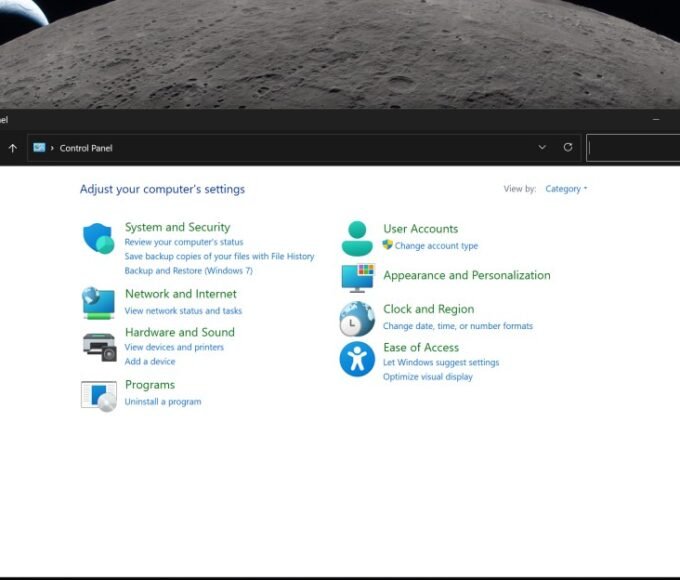Image resolution: width=680 pixels, height=580 pixels.
Task: Click the Network and Internet globe icon
Action: 98,302
